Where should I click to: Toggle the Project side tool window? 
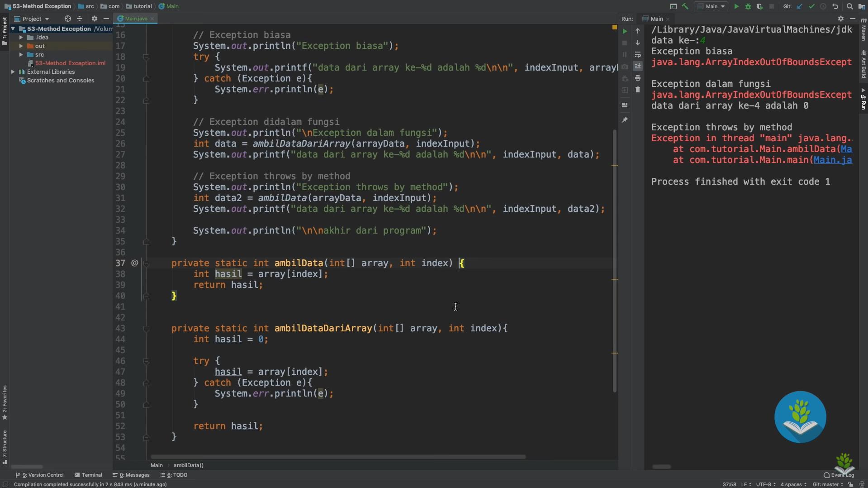tap(5, 31)
